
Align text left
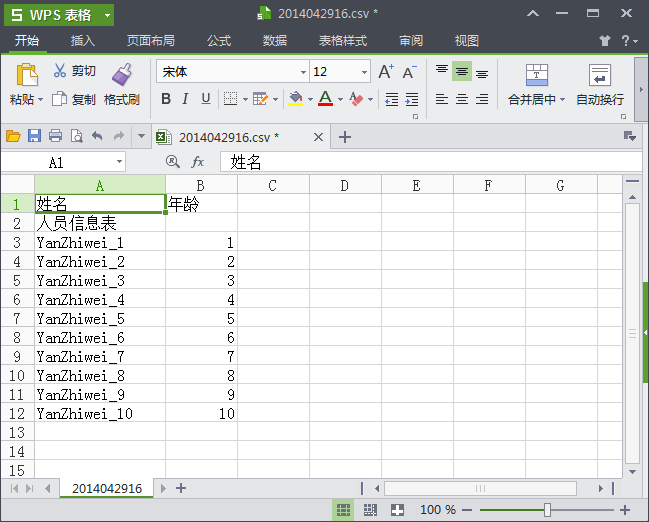442,99
